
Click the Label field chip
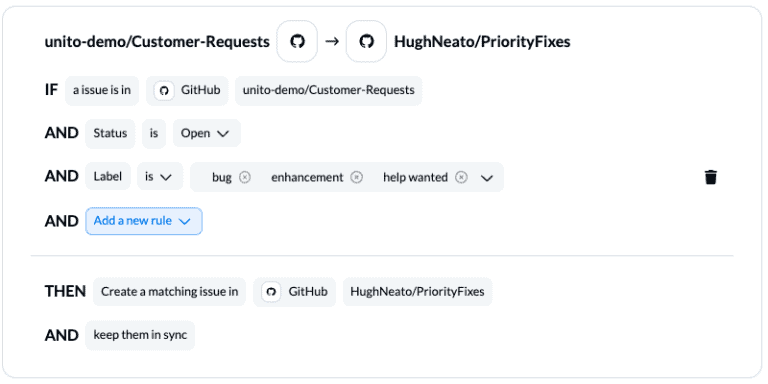(x=108, y=177)
